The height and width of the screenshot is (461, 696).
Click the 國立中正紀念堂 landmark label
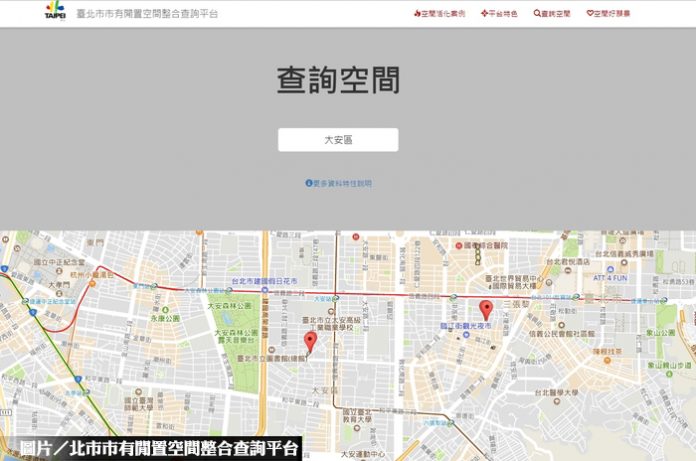[59, 262]
